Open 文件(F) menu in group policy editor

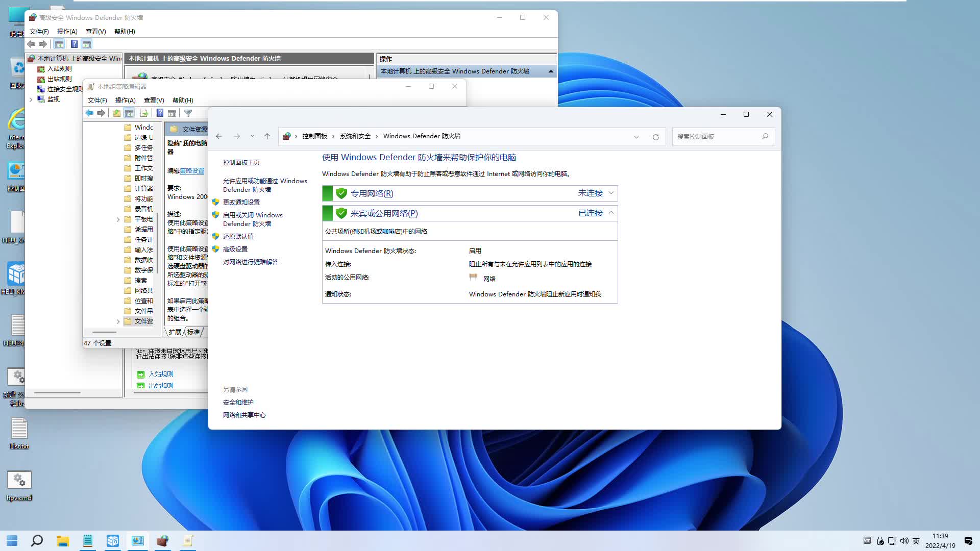[x=97, y=101]
